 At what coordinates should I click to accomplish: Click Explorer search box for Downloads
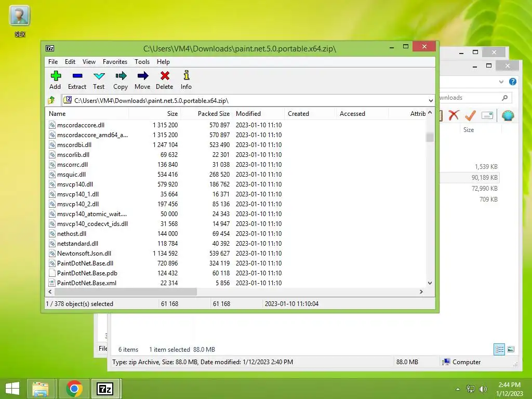(475, 98)
